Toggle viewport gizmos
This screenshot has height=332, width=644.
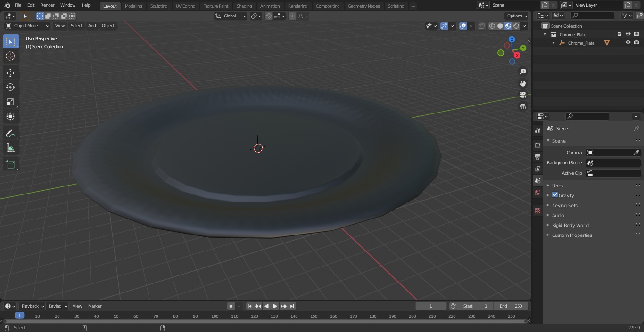coord(444,26)
